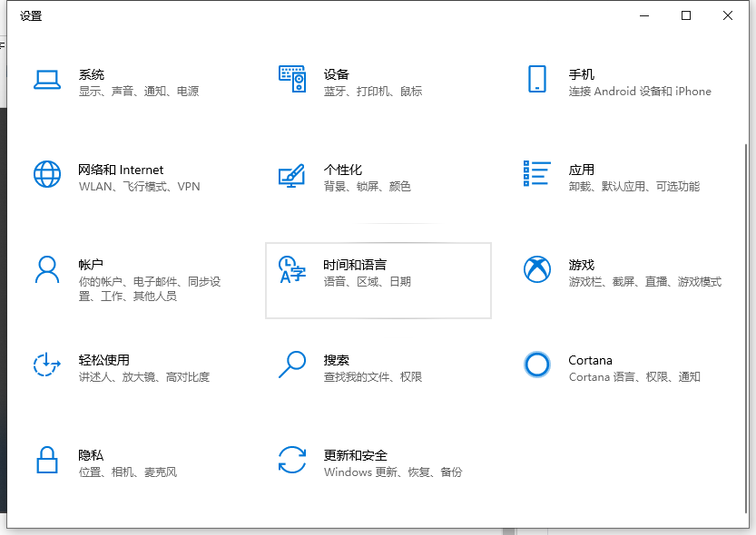The height and width of the screenshot is (535, 756).
Task: Click the 系统 laptop icon
Action: point(47,80)
